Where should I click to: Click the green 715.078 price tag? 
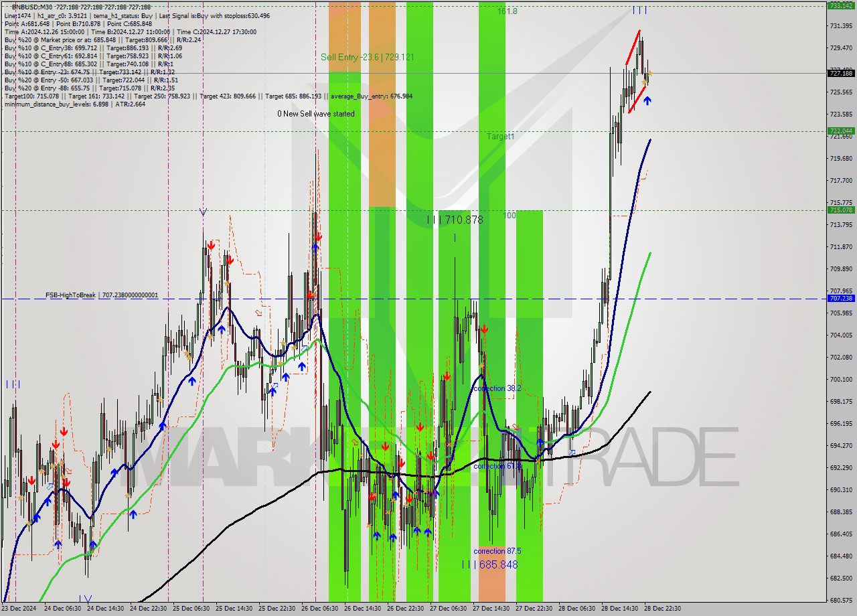(841, 210)
